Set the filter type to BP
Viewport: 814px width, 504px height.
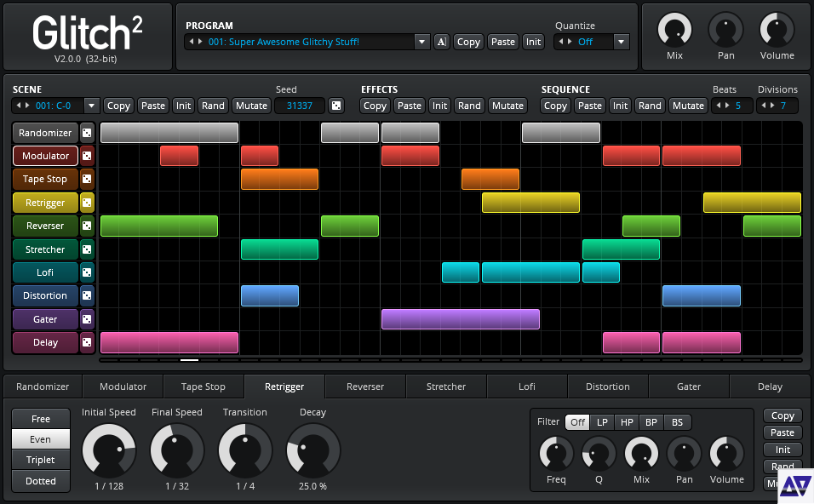click(x=651, y=422)
